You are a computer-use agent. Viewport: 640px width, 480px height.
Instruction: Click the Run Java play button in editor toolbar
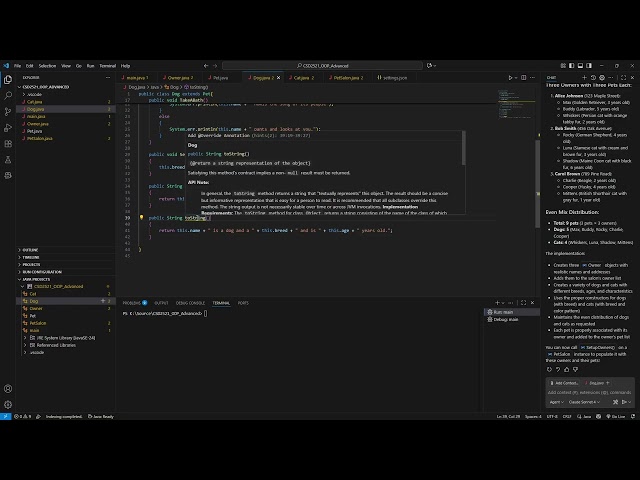(x=510, y=78)
